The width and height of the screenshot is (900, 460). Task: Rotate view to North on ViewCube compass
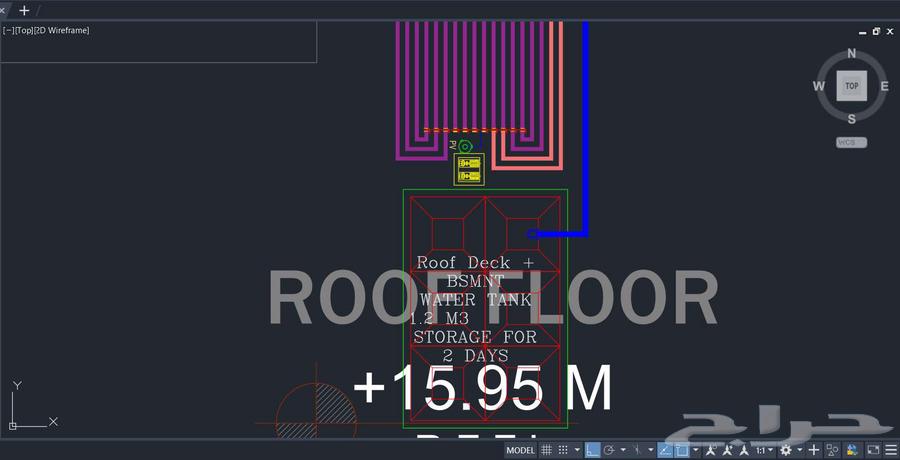(851, 54)
